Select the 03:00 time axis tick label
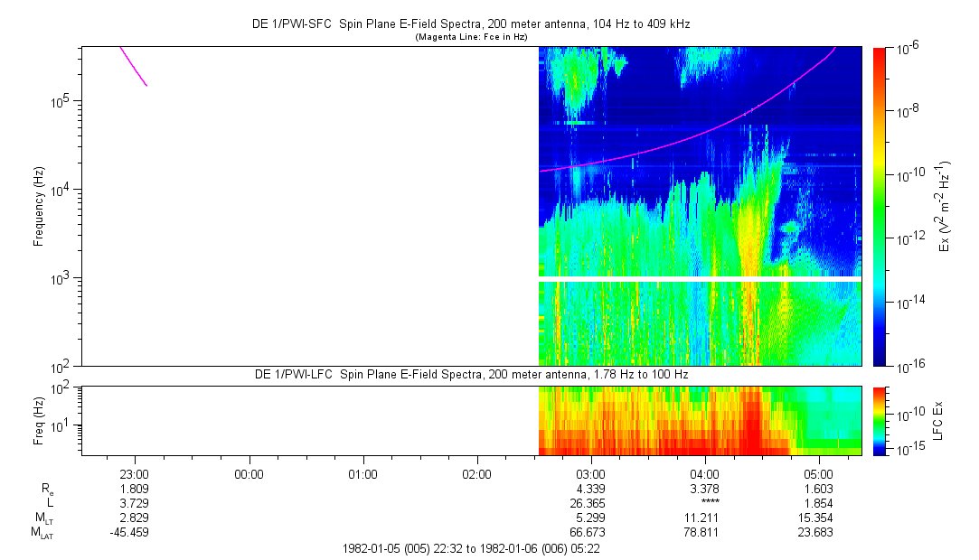 tap(590, 473)
